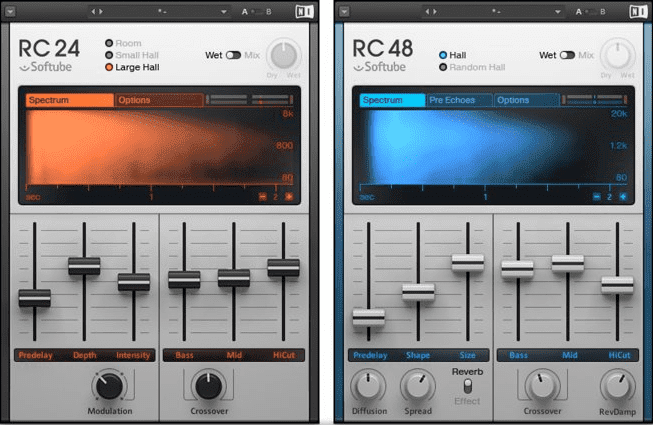
Task: Select the Small Hall algorithm
Action: (132, 55)
